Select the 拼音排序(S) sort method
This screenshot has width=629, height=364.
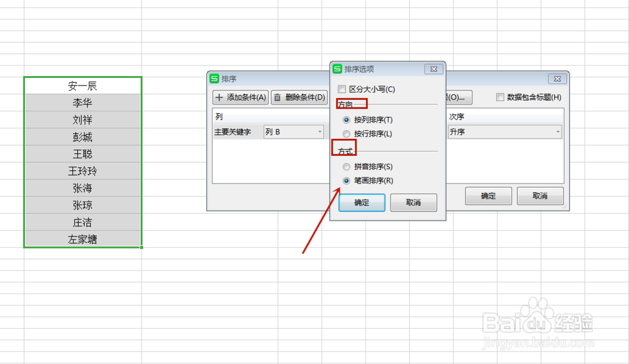pos(347,167)
